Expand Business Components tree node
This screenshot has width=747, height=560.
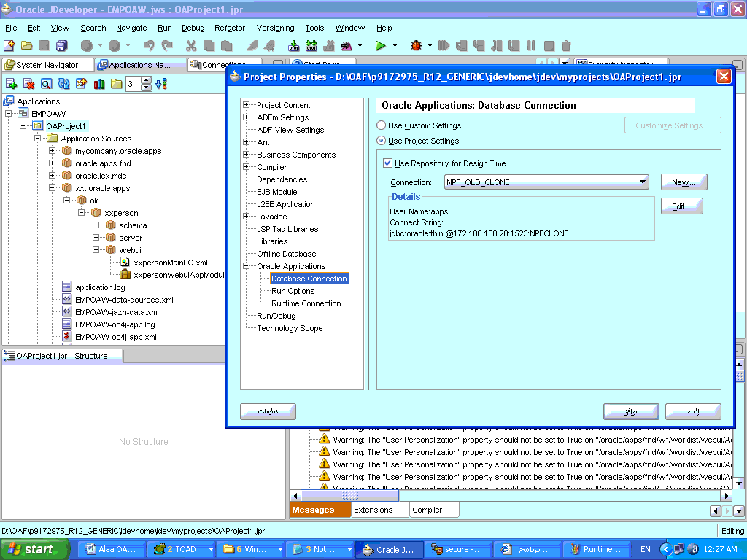click(x=247, y=155)
